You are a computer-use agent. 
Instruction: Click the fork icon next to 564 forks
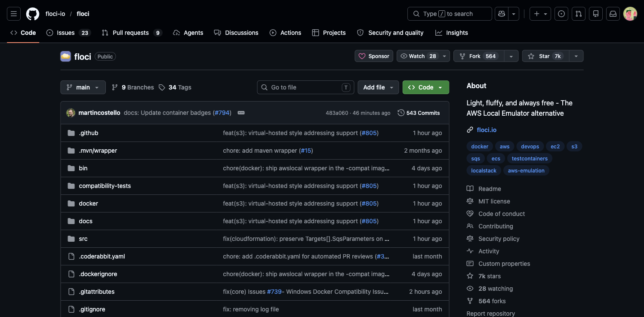470,301
